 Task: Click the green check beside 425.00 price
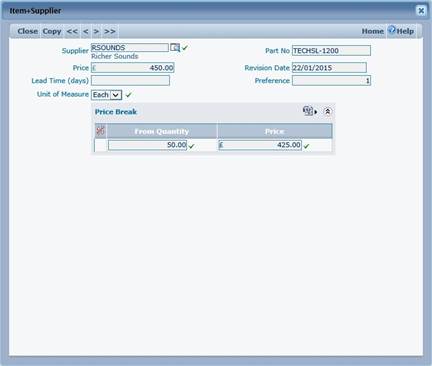pos(307,146)
